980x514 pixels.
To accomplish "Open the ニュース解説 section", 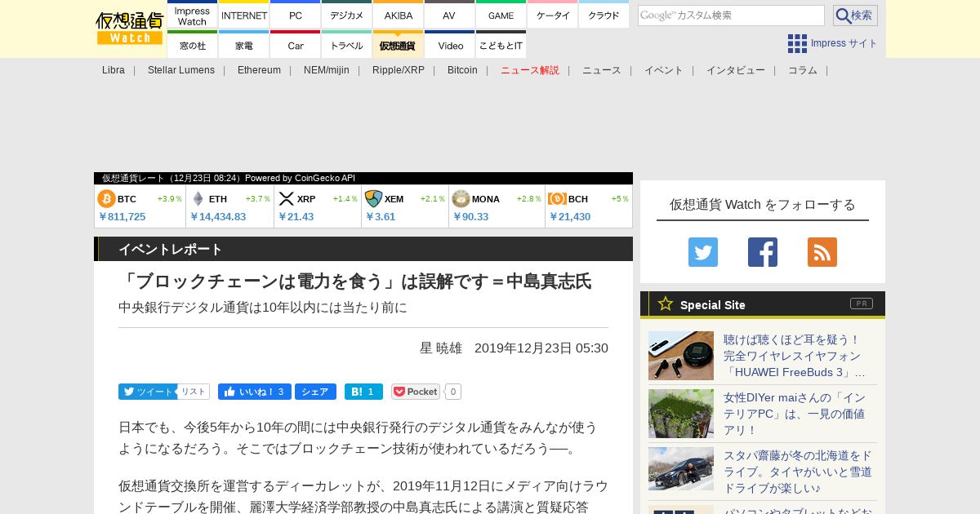I will tap(530, 70).
